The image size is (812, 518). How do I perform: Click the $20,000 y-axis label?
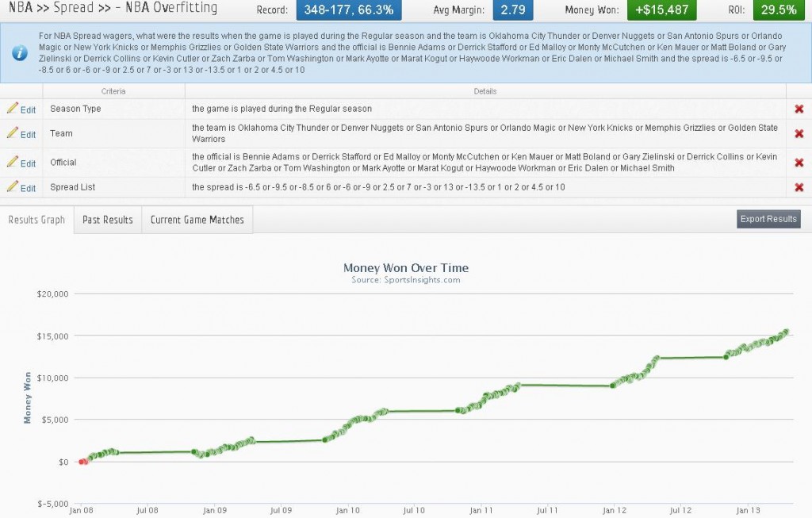coord(53,294)
